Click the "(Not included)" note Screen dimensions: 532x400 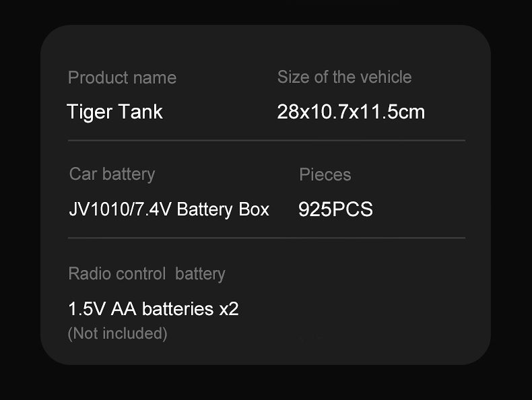pyautogui.click(x=117, y=333)
